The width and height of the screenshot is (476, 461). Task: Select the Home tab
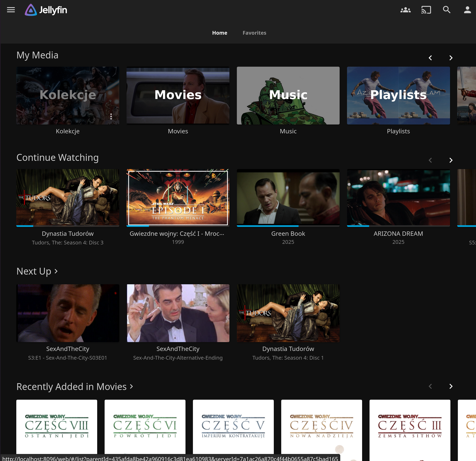tap(220, 33)
